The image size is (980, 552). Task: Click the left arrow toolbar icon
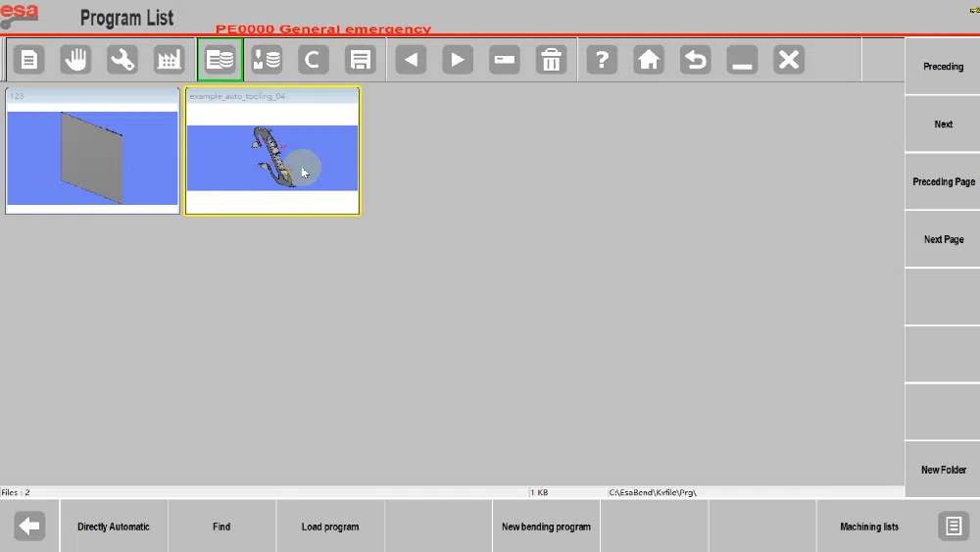click(x=411, y=60)
